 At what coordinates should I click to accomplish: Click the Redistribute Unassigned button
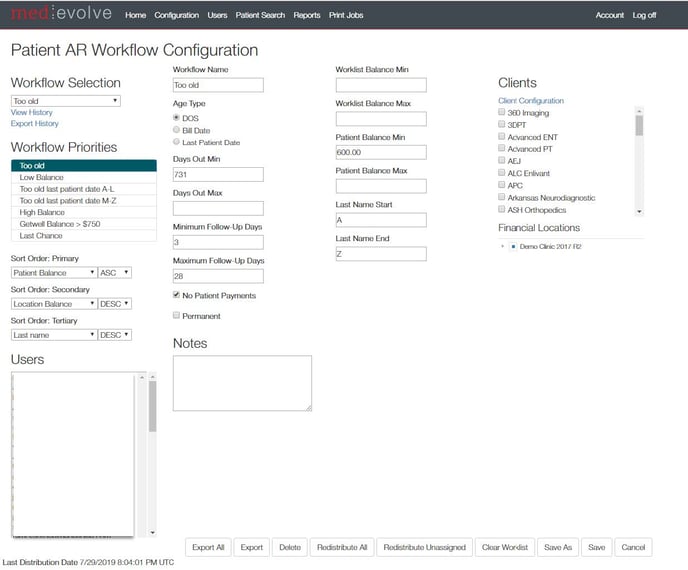click(x=424, y=547)
